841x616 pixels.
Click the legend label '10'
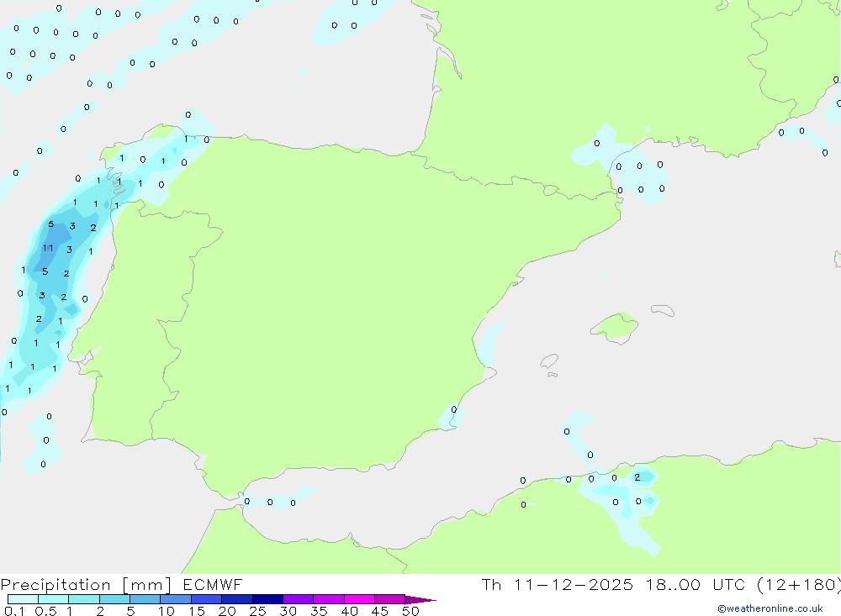[x=167, y=611]
